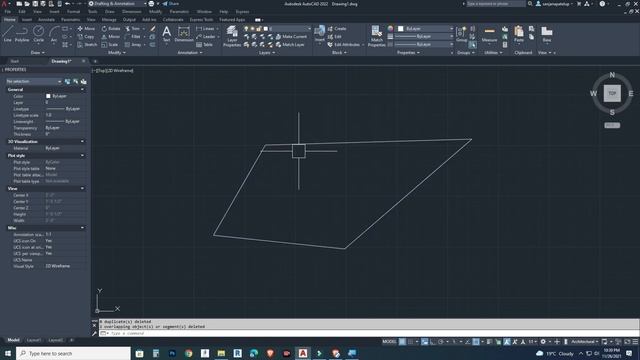This screenshot has height=360, width=640.
Task: Open workspace dropdown Drafting & Annotation
Action: pos(117,4)
